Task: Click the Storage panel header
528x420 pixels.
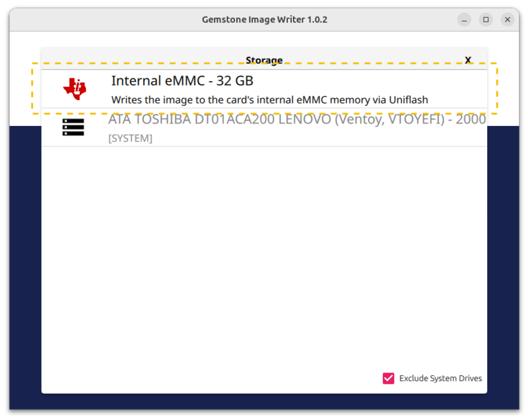Action: pos(265,60)
